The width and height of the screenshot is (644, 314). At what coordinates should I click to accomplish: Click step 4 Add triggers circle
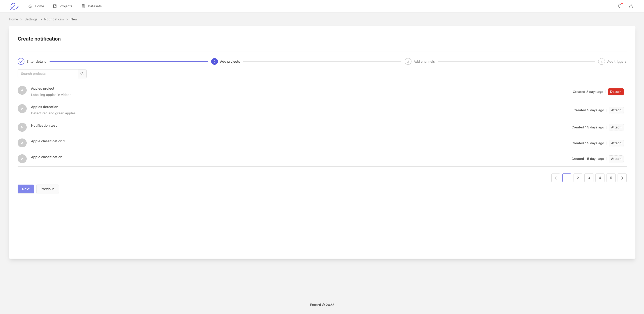[x=601, y=61]
